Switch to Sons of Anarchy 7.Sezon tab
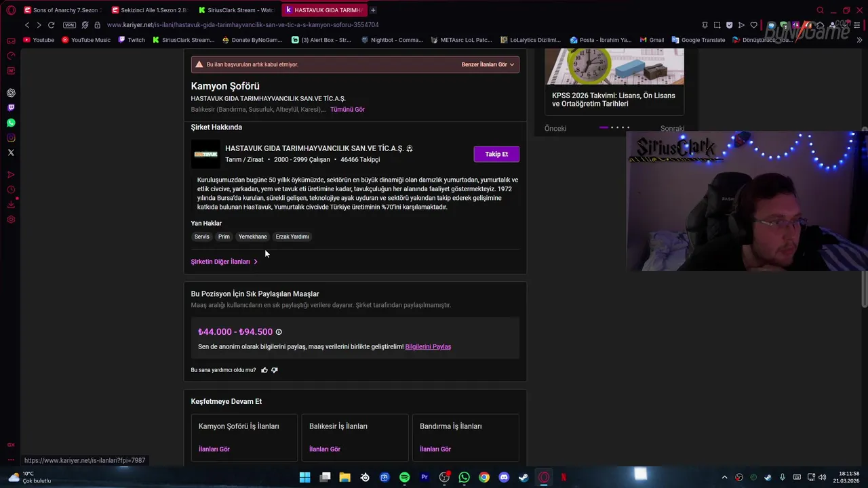The image size is (868, 488). point(62,10)
